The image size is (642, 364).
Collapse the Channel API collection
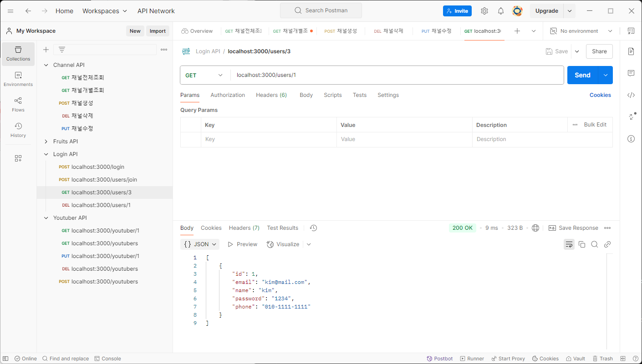[x=46, y=65]
